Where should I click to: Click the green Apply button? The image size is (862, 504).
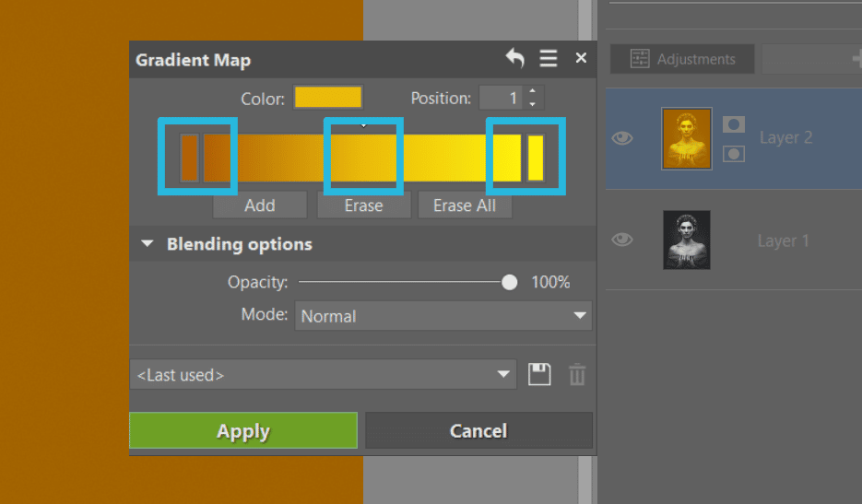243,431
